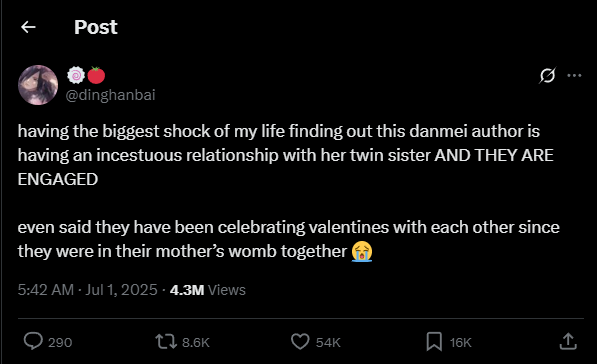Screen dimensions: 597x364
Task: Click the Post header title
Action: coord(96,27)
